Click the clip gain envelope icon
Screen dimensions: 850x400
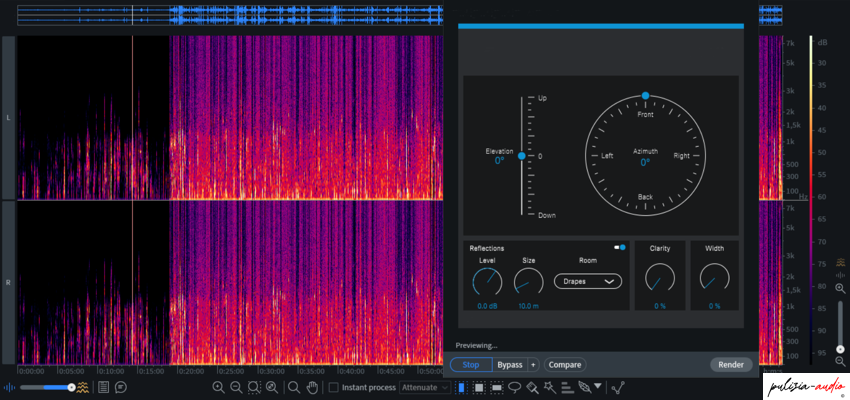coord(618,388)
